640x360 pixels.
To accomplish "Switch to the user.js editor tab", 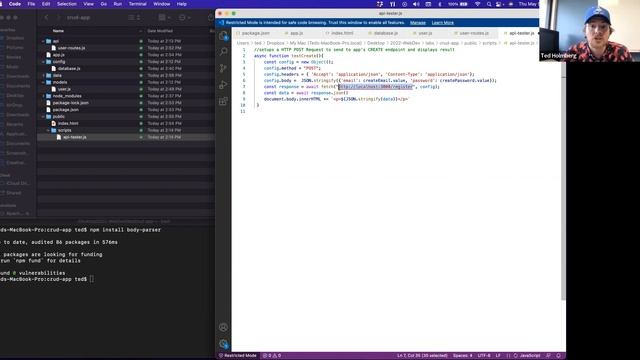I will click(425, 33).
